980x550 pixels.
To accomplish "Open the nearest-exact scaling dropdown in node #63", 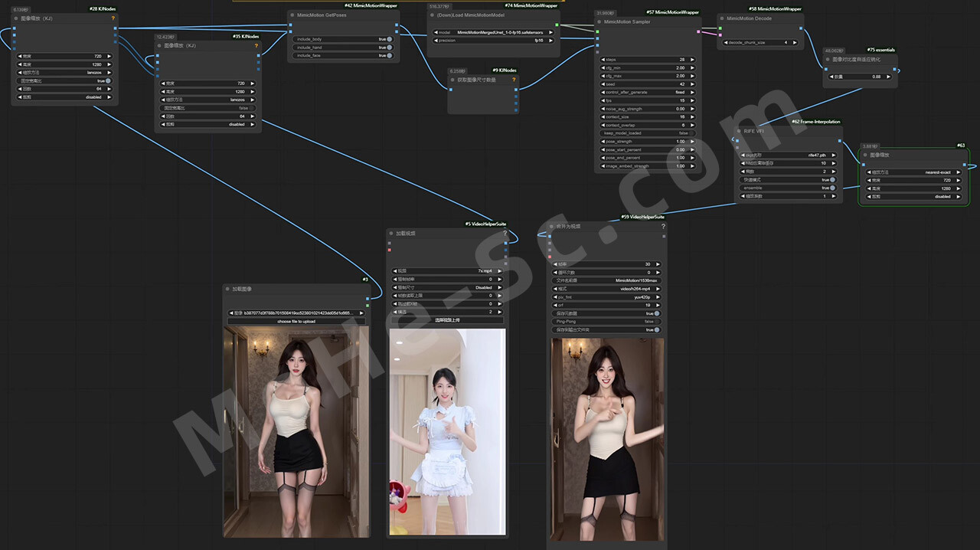I will click(913, 172).
